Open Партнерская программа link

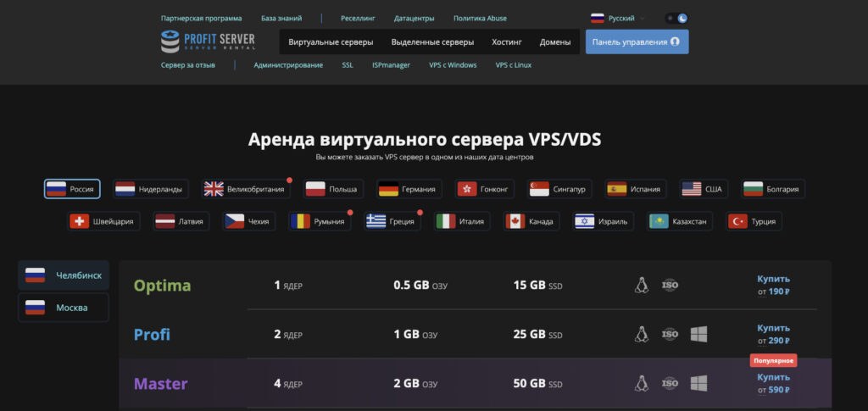[x=202, y=19]
